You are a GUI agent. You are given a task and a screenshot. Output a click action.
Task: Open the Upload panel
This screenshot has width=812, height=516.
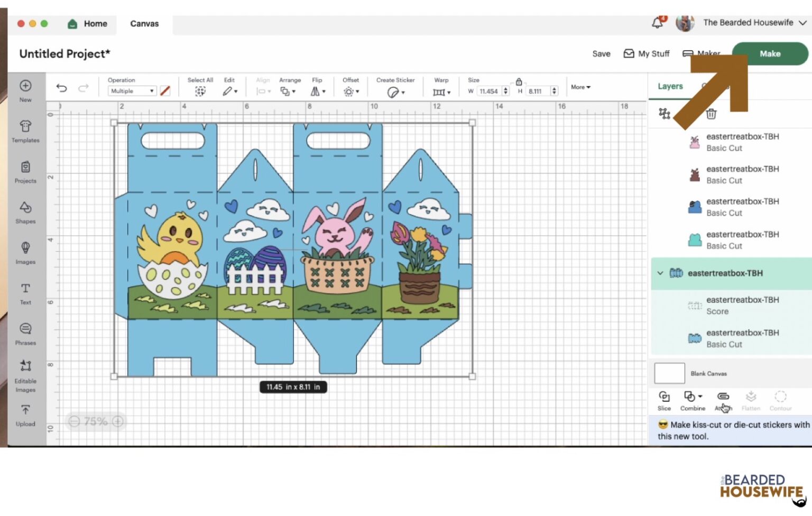pyautogui.click(x=25, y=415)
